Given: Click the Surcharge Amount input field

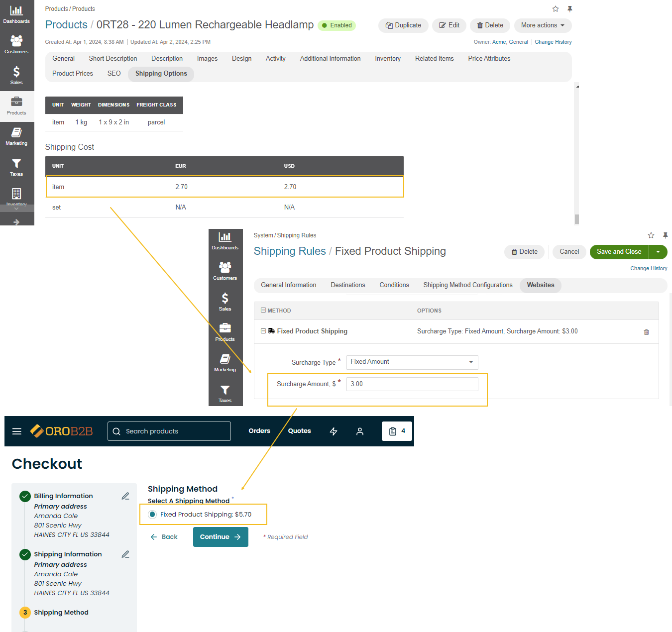Looking at the screenshot, I should point(412,384).
